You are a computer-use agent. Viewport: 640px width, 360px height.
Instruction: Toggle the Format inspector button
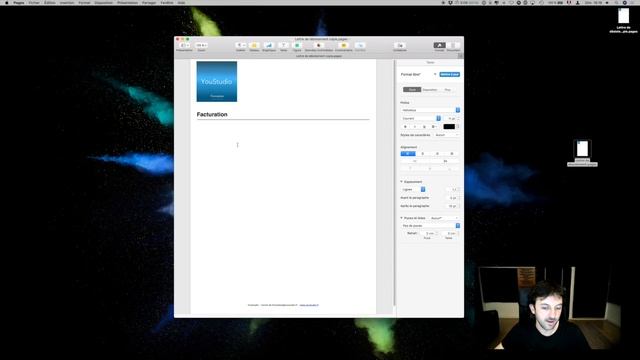(440, 45)
